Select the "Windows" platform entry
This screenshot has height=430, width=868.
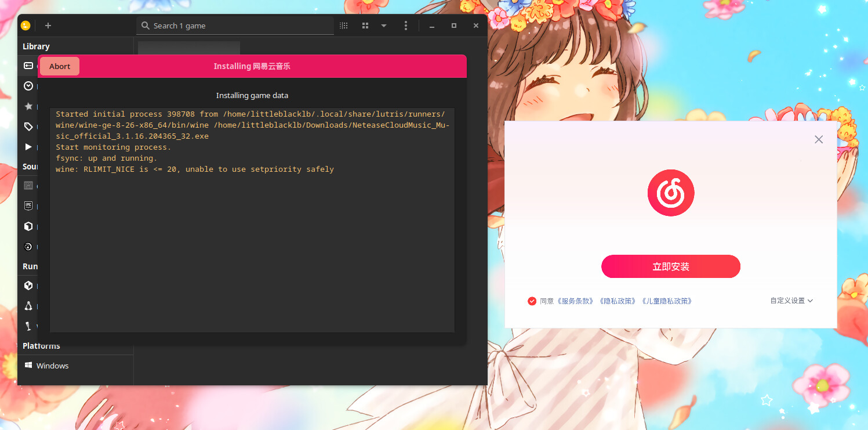[x=75, y=366]
